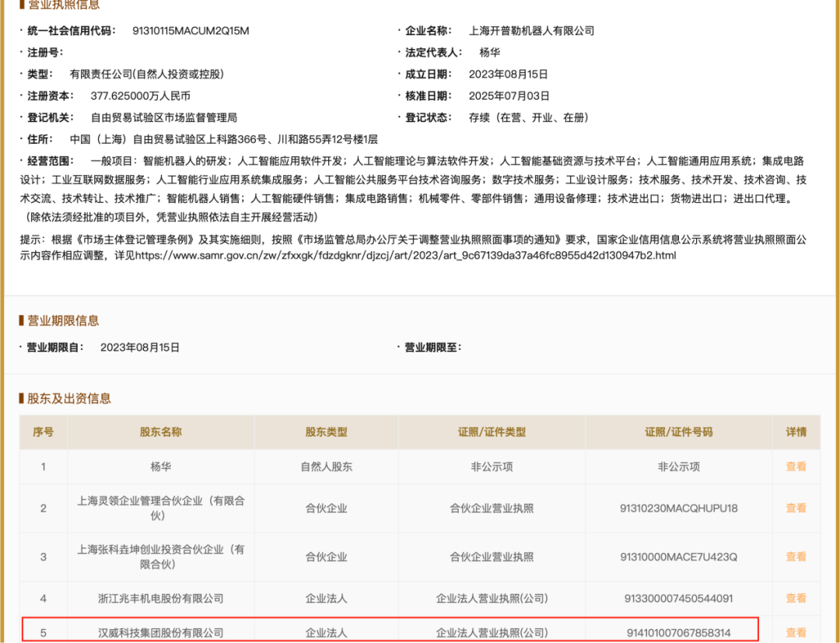Open 查看 details for 浙江兆丰机电股份有限公司
Viewport: 840px width, 643px height.
(796, 598)
